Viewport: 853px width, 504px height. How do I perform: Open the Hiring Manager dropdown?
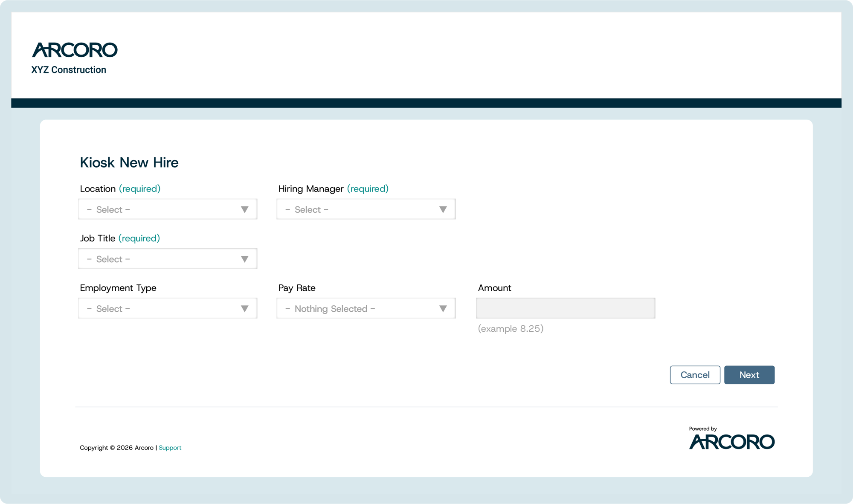pyautogui.click(x=366, y=209)
